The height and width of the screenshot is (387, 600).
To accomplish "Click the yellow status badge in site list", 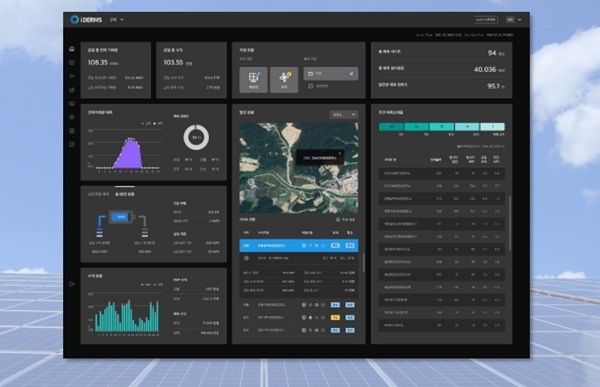I will (x=335, y=317).
